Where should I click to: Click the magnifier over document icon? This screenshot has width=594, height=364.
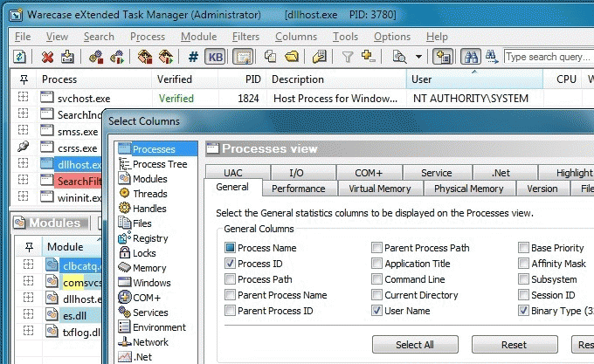(x=399, y=57)
